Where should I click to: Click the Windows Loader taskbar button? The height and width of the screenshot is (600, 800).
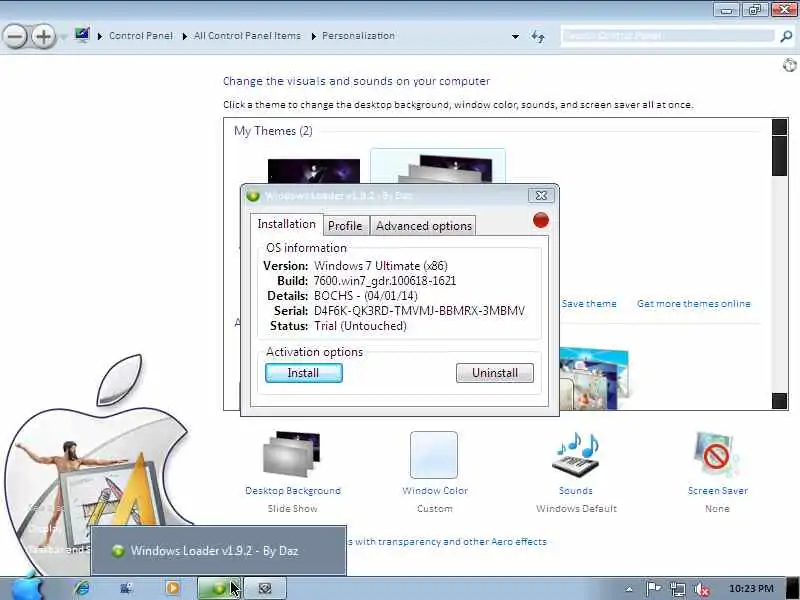219,588
